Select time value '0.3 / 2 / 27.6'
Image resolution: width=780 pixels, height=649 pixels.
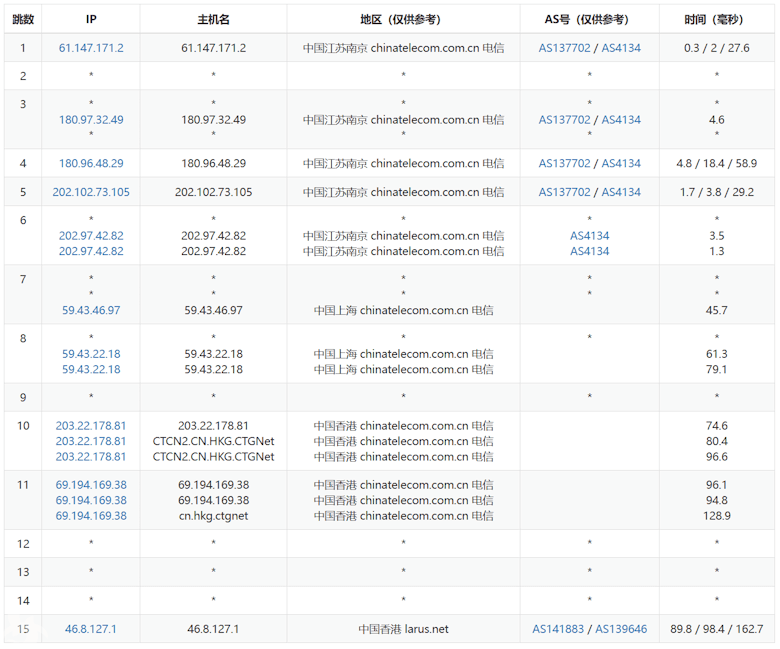tap(717, 48)
